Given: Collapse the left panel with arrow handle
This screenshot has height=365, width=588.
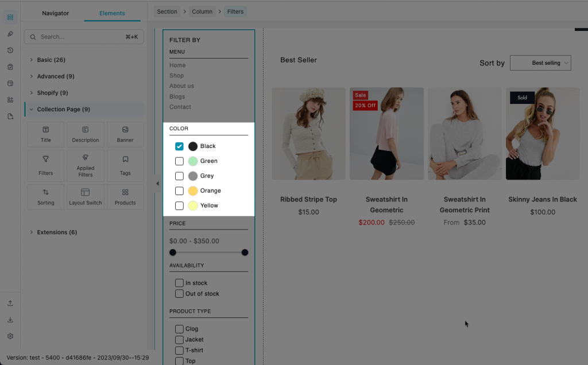Looking at the screenshot, I should [157, 184].
